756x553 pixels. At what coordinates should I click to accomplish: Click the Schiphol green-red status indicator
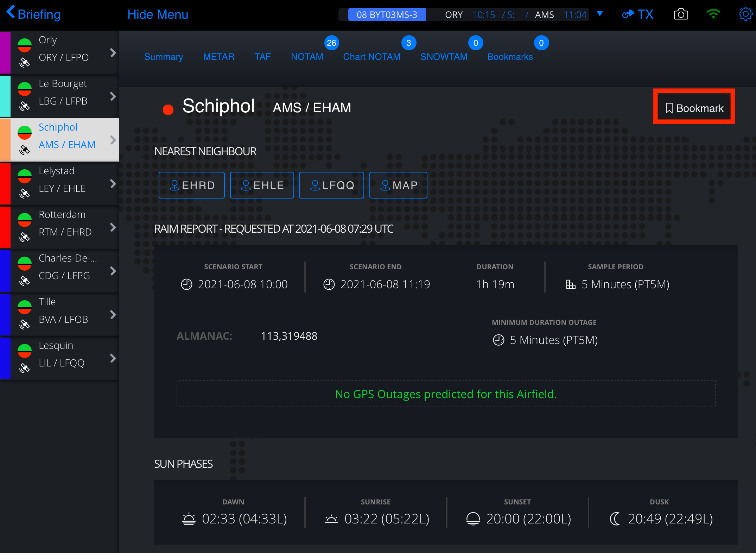click(25, 133)
